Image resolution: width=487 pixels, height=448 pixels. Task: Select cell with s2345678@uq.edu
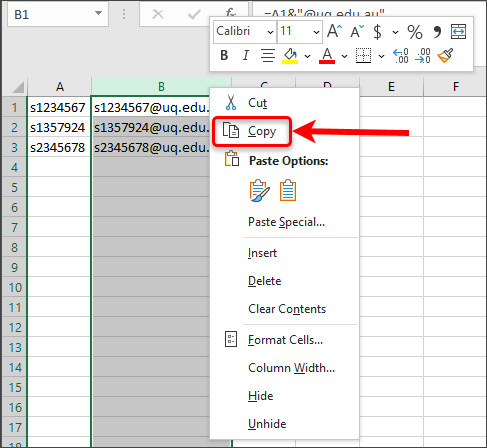pos(151,147)
